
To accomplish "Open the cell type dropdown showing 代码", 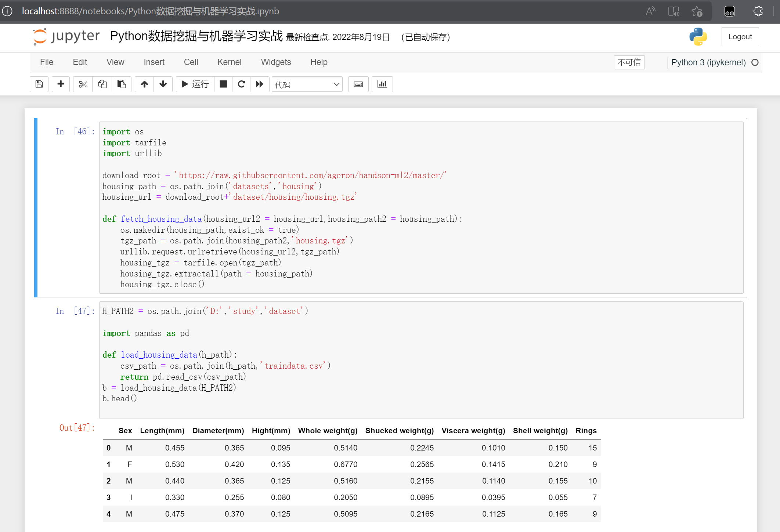I will click(307, 84).
